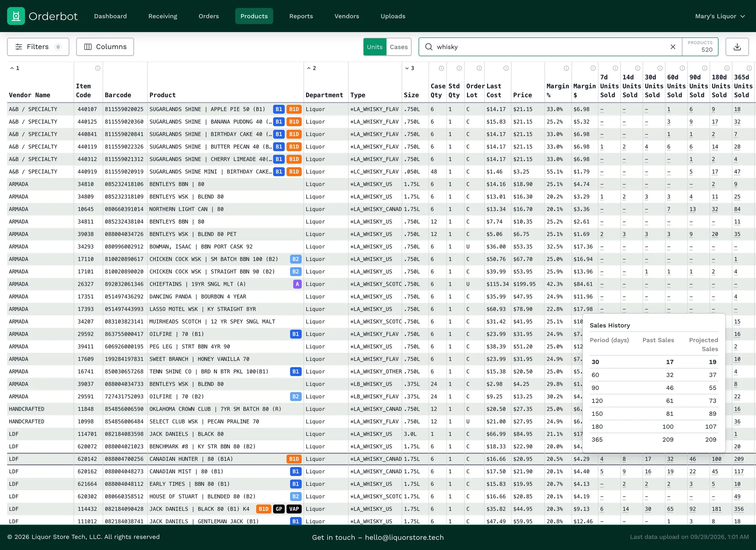Image resolution: width=756 pixels, height=550 pixels.
Task: Open info icon on Item Code column
Action: pyautogui.click(x=98, y=68)
